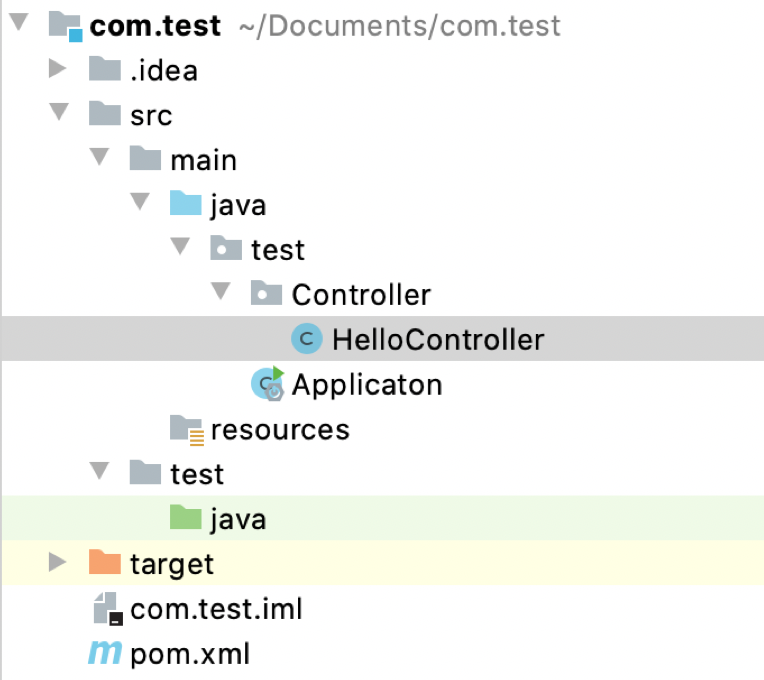Select the HelloController class label
Viewport: 764px width, 680px height.
pos(438,339)
